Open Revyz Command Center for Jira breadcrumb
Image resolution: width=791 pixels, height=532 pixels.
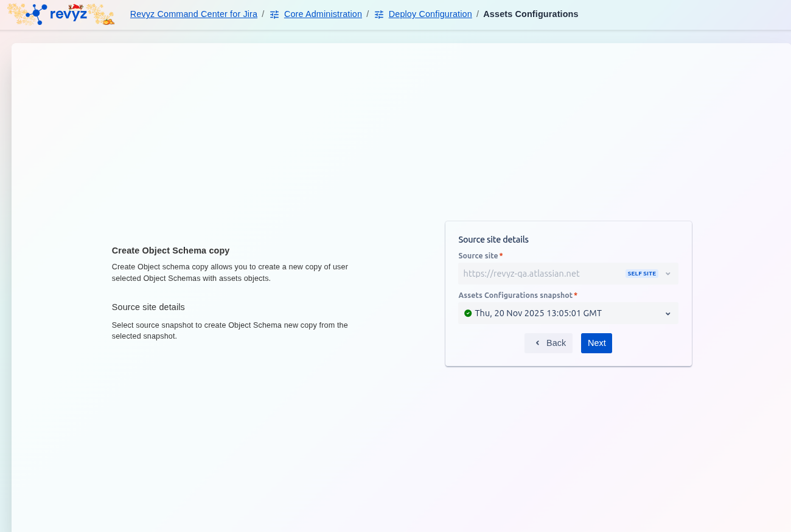coord(193,14)
